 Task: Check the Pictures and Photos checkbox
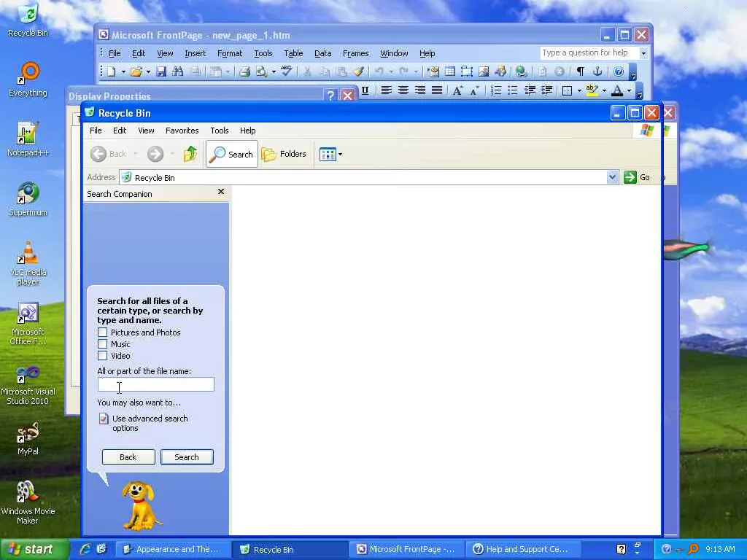pyautogui.click(x=102, y=332)
